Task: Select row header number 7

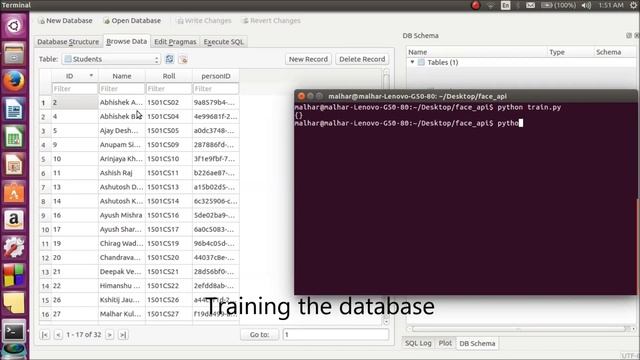Action: pos(44,187)
